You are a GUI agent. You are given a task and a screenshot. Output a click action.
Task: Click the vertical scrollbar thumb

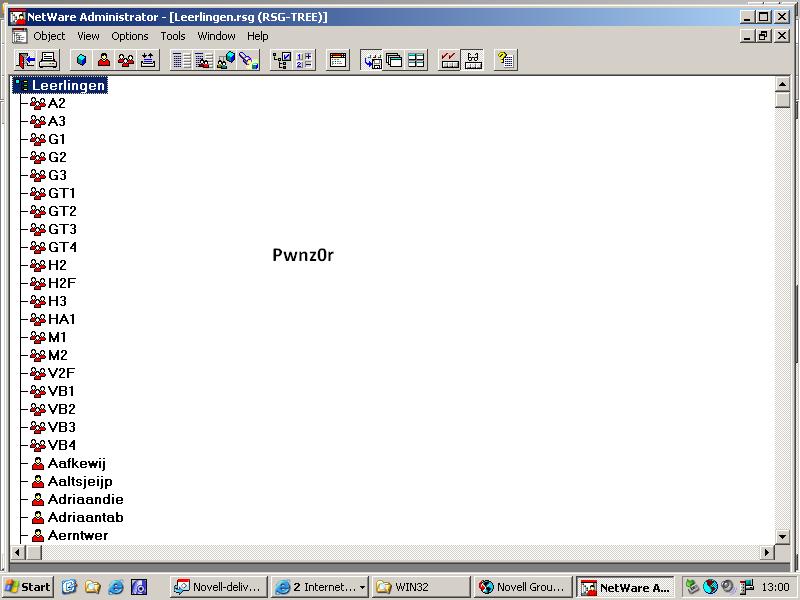(782, 99)
